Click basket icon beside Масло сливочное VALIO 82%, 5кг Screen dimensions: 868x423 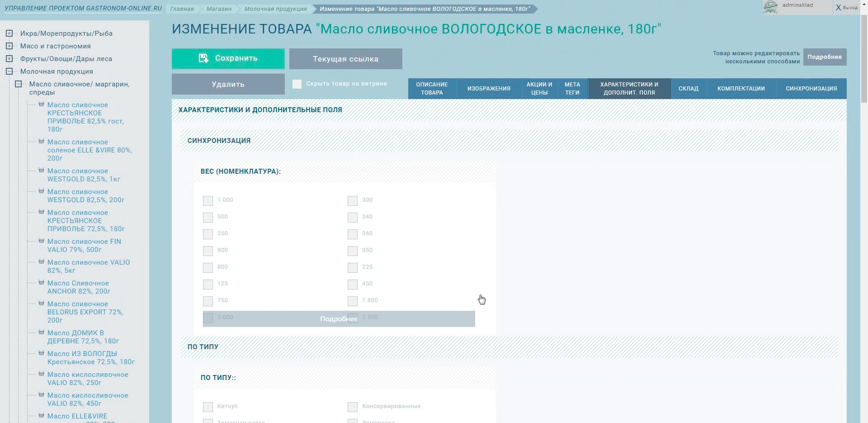tap(41, 261)
